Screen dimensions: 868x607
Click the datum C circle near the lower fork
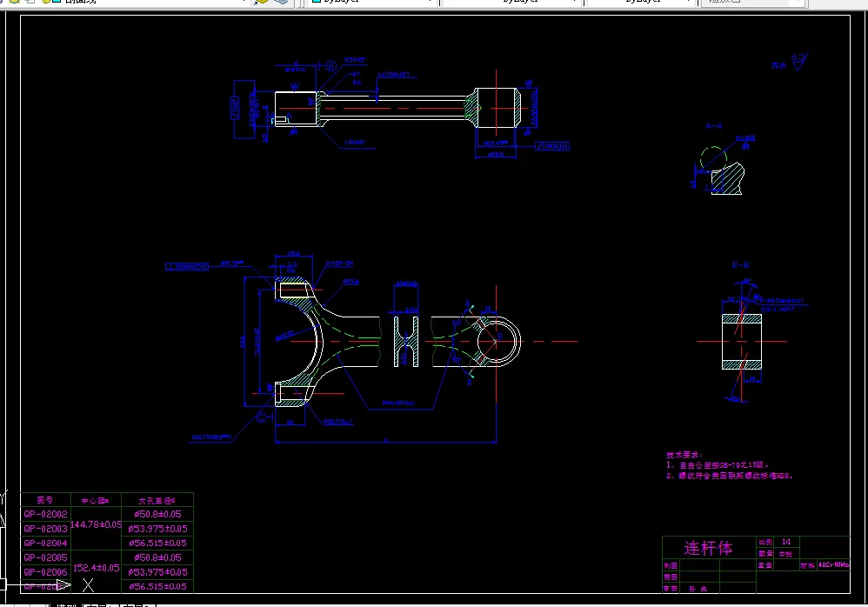tap(261, 417)
